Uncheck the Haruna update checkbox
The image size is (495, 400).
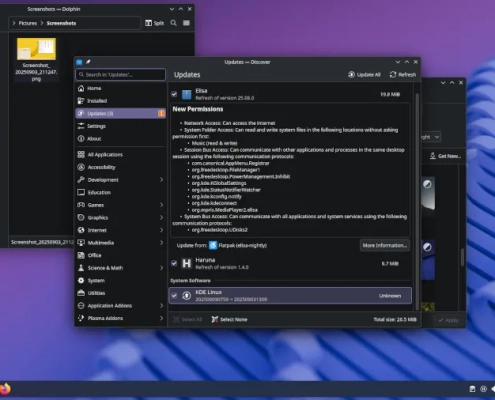pyautogui.click(x=174, y=263)
